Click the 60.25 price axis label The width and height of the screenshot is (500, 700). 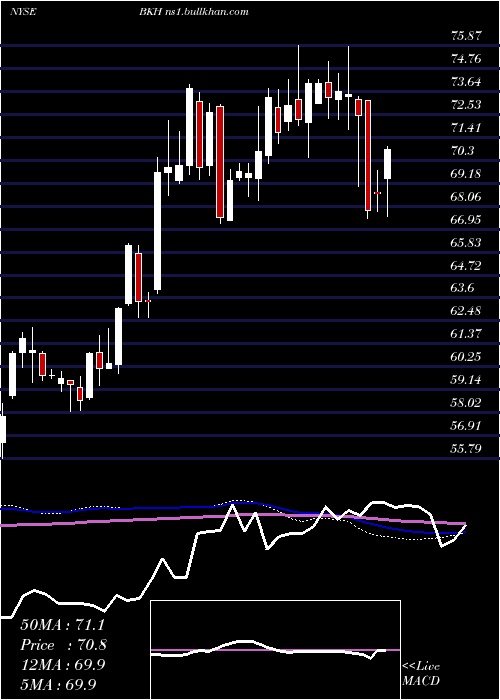[x=467, y=356]
